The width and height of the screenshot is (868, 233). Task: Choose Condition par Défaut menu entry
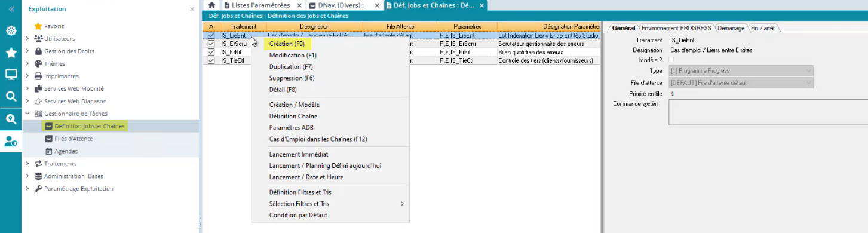point(298,215)
